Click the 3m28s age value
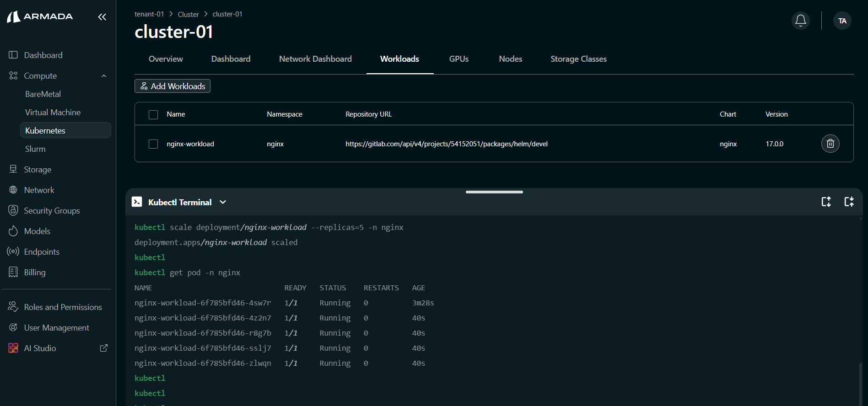This screenshot has width=868, height=406. coord(423,303)
